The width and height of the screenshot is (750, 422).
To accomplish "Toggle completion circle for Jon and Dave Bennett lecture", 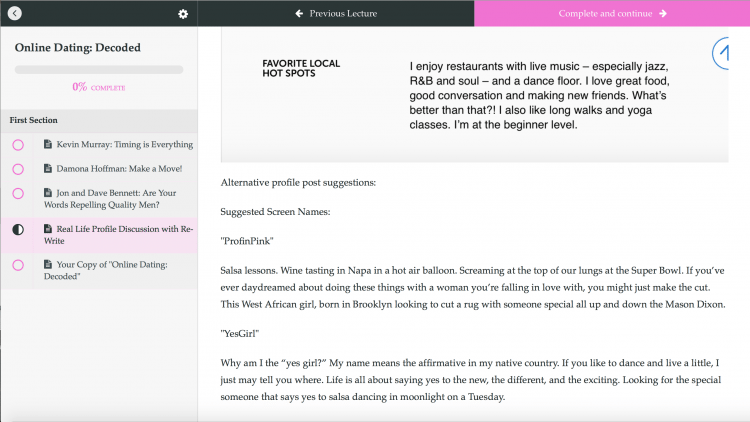I will pyautogui.click(x=18, y=194).
